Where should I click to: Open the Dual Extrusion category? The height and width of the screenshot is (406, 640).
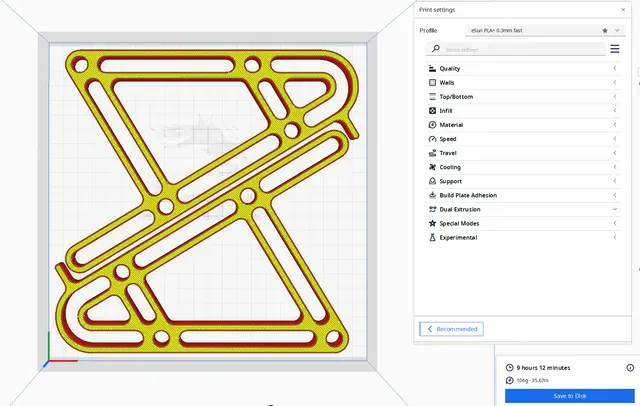pyautogui.click(x=522, y=209)
